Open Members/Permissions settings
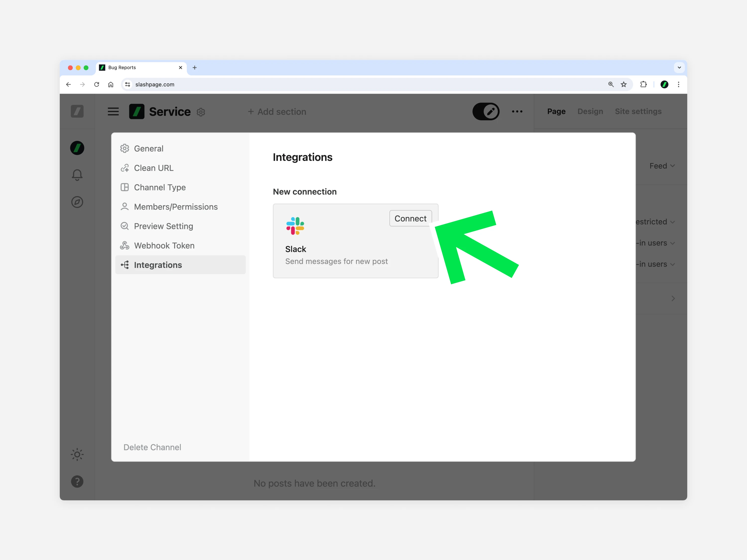Screen dimensions: 747x560 pos(180,207)
